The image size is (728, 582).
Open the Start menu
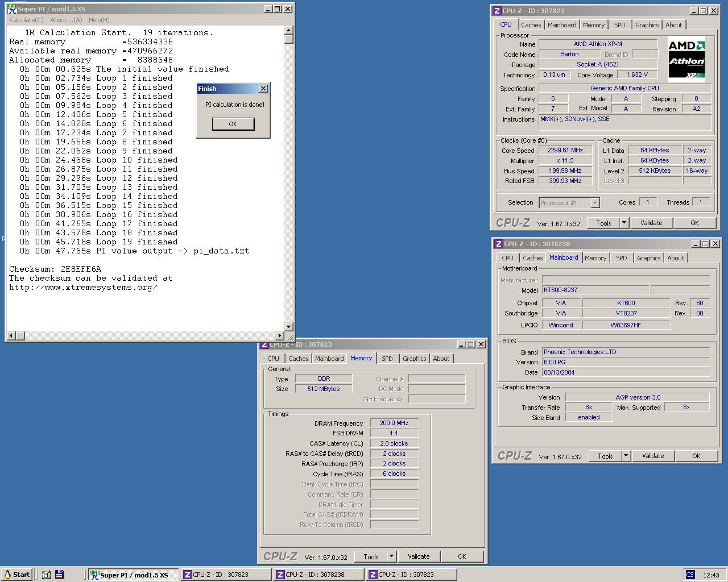[x=16, y=575]
